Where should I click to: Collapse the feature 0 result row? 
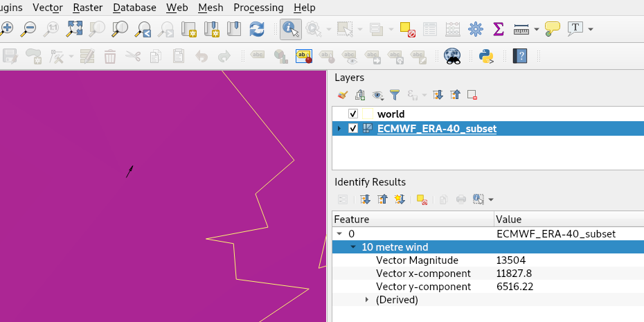[x=339, y=233]
